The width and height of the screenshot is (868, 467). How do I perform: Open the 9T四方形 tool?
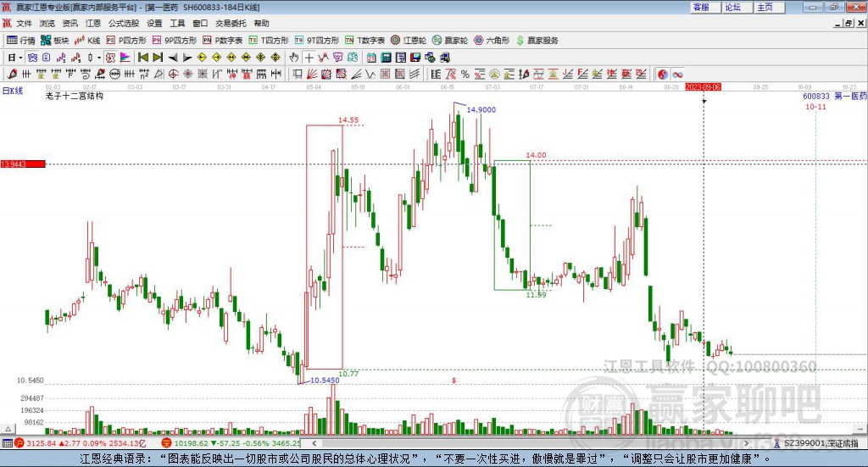(x=317, y=41)
